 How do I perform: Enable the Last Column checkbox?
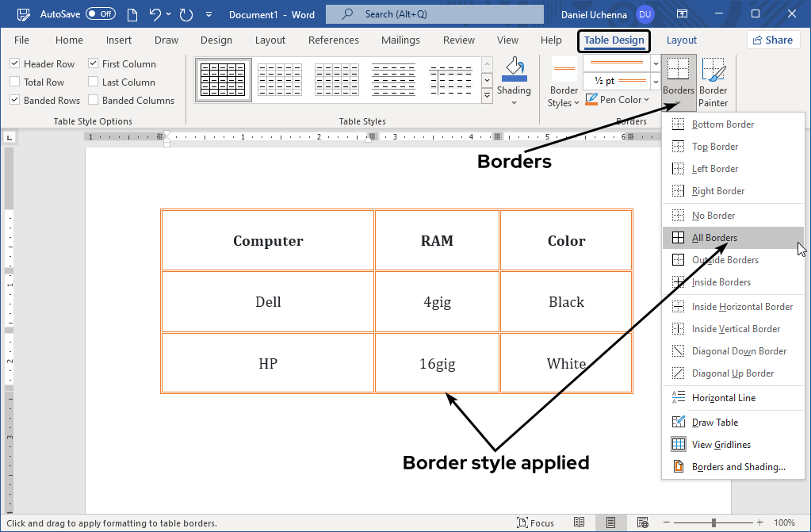pos(93,82)
